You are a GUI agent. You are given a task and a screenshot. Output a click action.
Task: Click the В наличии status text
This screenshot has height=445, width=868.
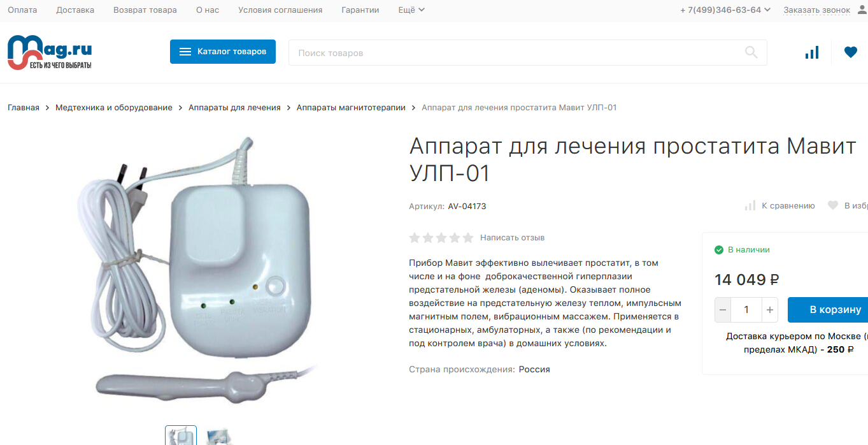coord(749,250)
